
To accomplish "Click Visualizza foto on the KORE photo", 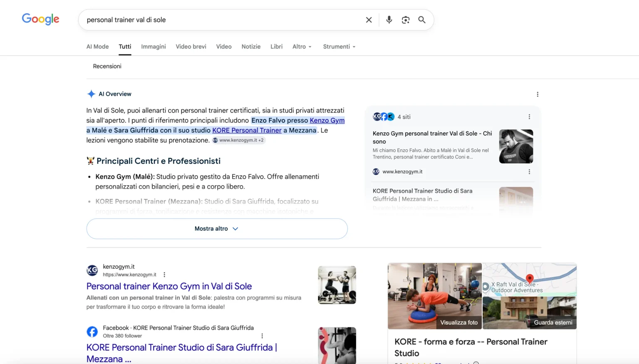I will coord(459,322).
